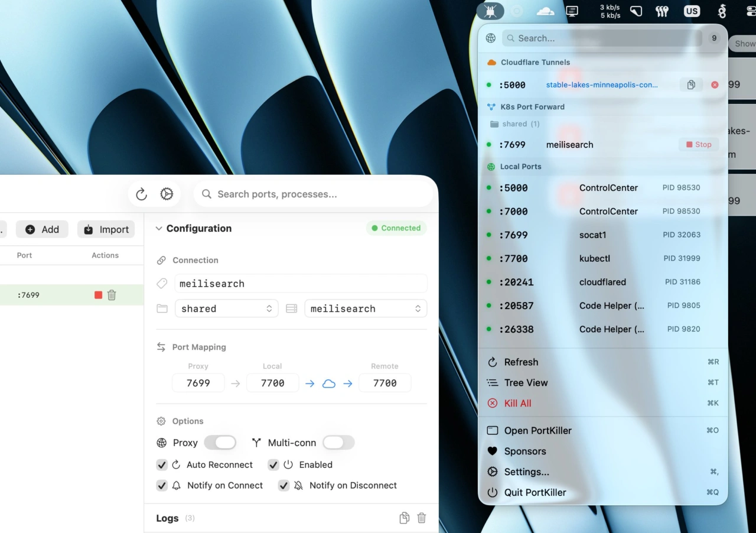Stop :7699 connection using red square icon
The height and width of the screenshot is (533, 756).
tap(98, 295)
